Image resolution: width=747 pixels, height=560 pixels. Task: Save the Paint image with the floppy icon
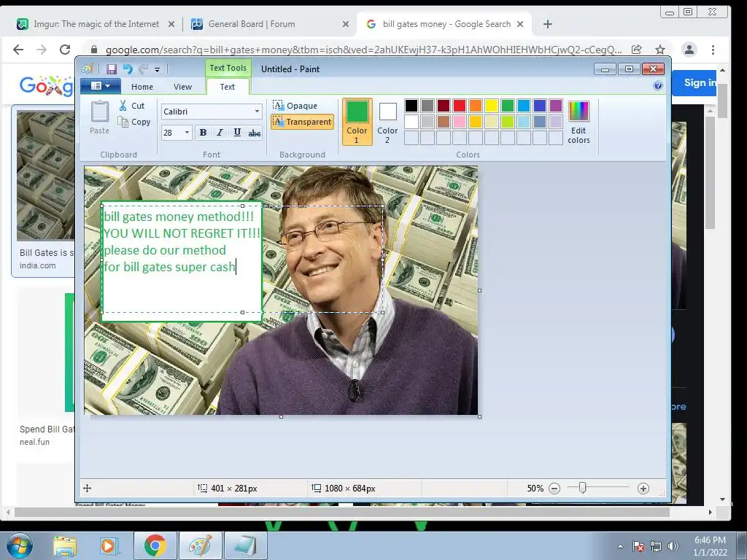pyautogui.click(x=111, y=69)
